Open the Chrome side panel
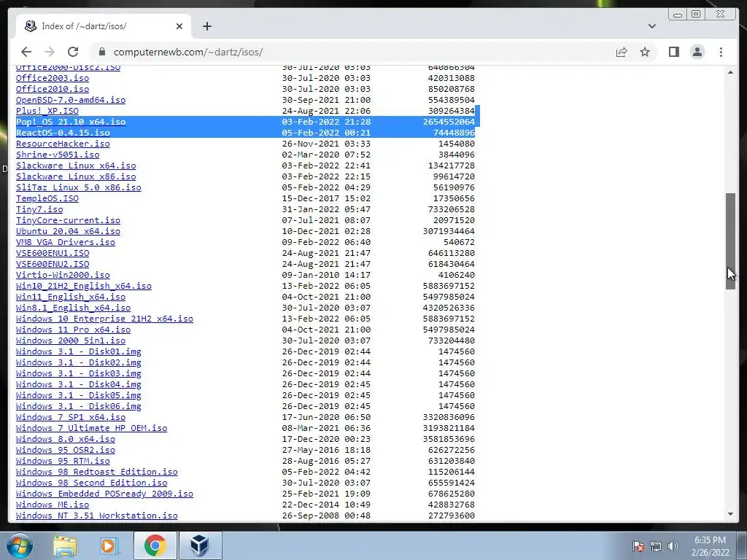Viewport: 747px width, 560px height. (673, 52)
